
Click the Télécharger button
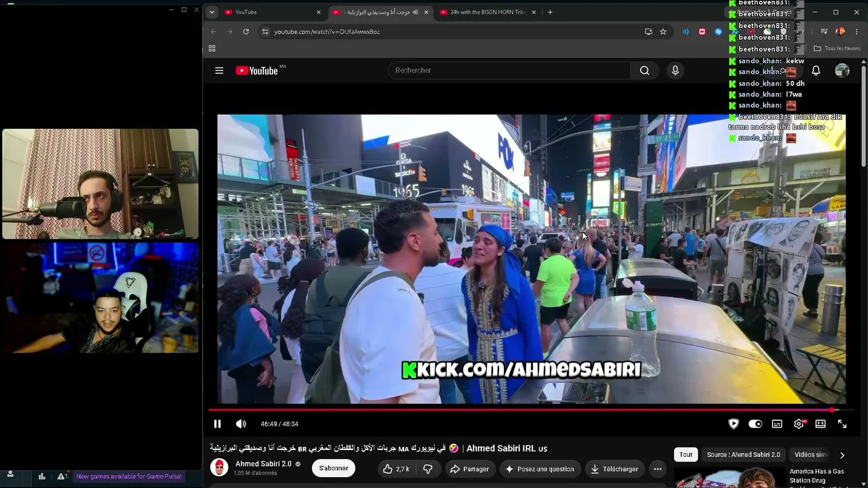click(x=614, y=469)
